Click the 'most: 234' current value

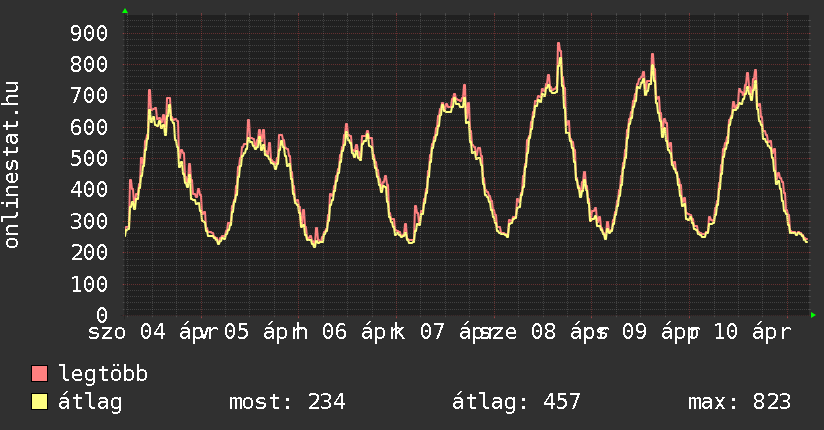point(287,402)
